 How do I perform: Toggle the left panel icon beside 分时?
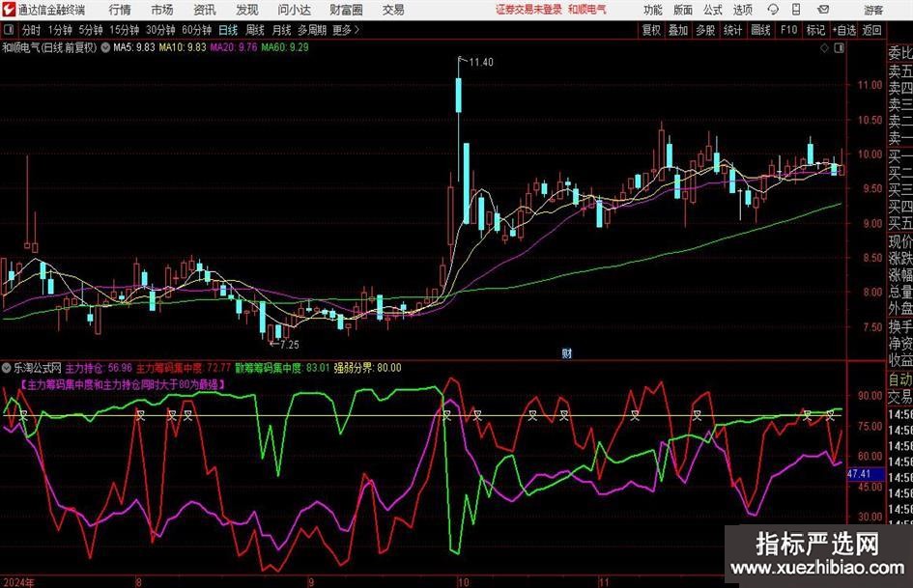click(x=8, y=30)
